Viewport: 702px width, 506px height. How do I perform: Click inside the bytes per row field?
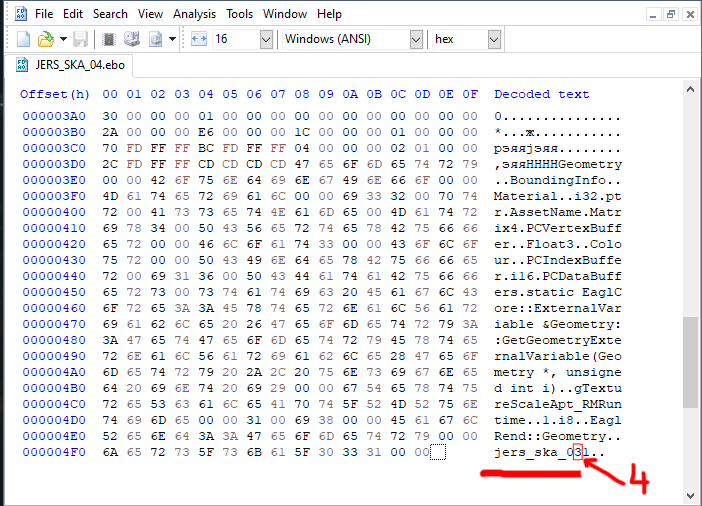coord(235,39)
